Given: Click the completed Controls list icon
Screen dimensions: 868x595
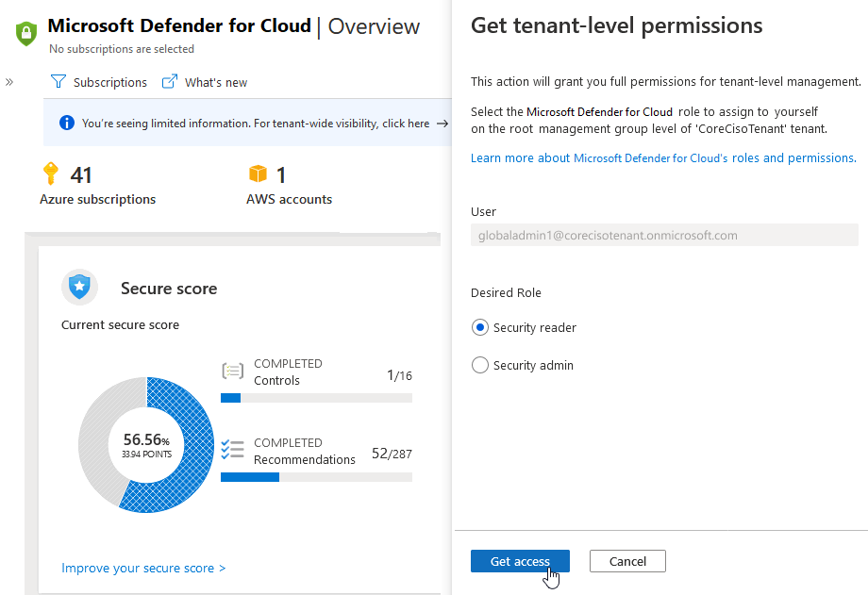Looking at the screenshot, I should (x=232, y=371).
